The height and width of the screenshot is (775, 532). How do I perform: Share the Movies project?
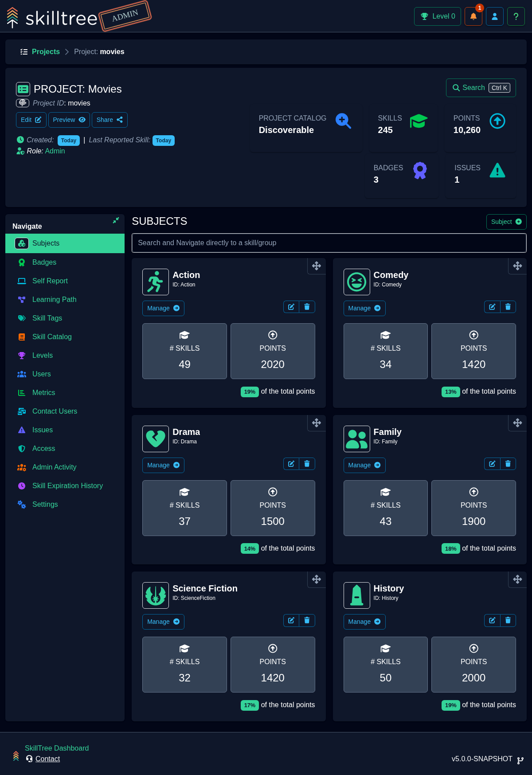pyautogui.click(x=110, y=120)
